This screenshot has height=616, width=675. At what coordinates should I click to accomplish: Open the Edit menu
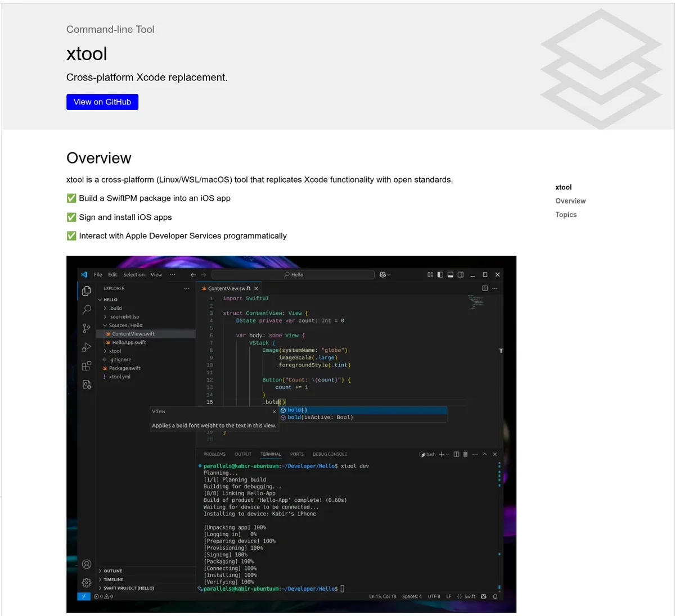(112, 275)
